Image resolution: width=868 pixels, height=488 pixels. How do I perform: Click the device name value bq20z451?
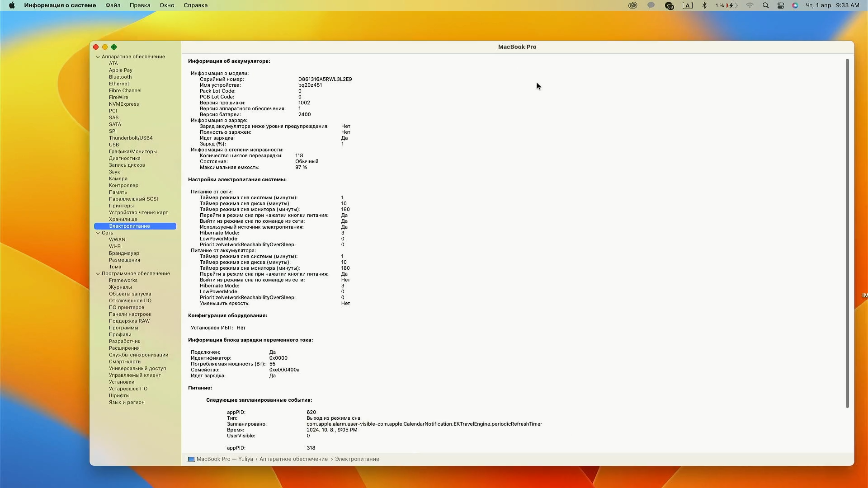click(310, 85)
